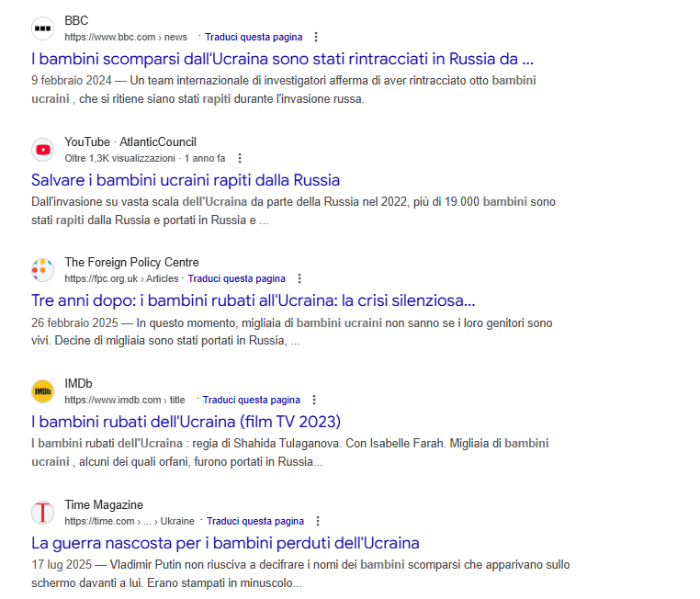Open three-dot menu for YouTube result
700x599 pixels.
240,159
